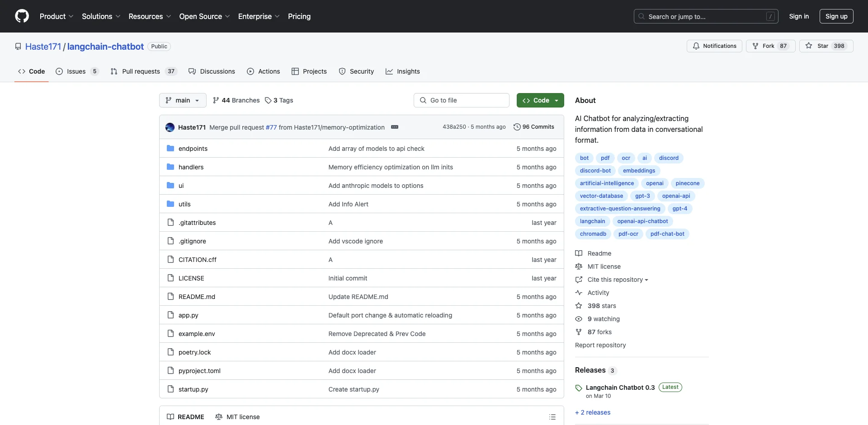Viewport: 868px width, 425px height.
Task: View the 9 watching link
Action: click(598, 319)
